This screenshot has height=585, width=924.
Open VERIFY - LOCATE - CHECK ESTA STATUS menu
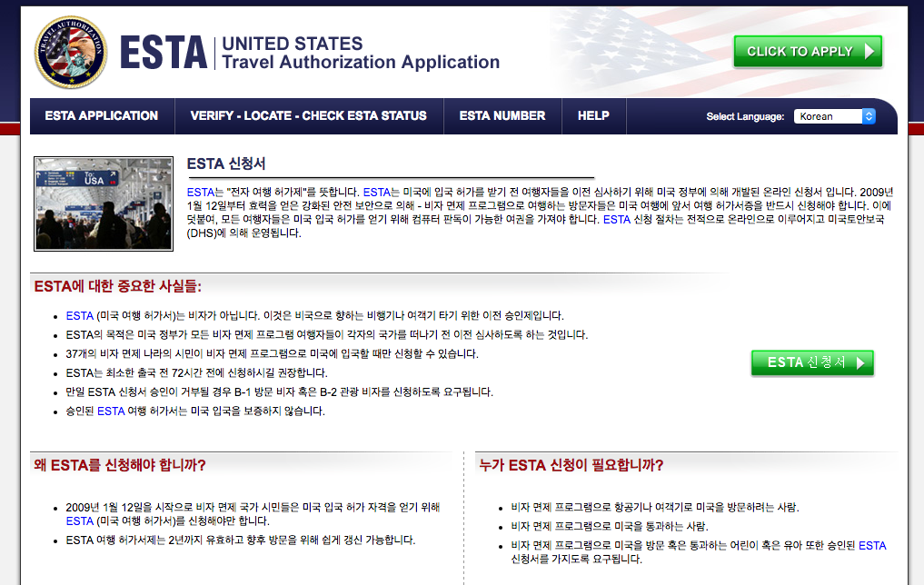[308, 115]
